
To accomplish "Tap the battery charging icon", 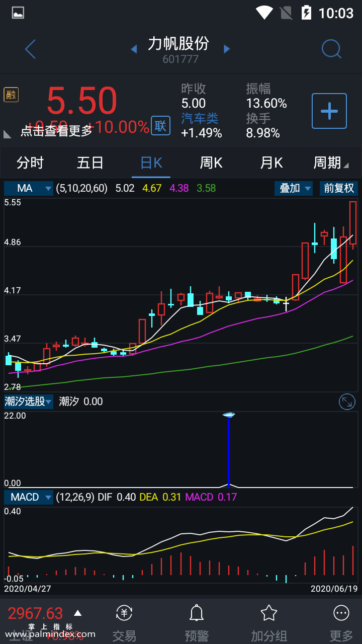I will [x=306, y=13].
